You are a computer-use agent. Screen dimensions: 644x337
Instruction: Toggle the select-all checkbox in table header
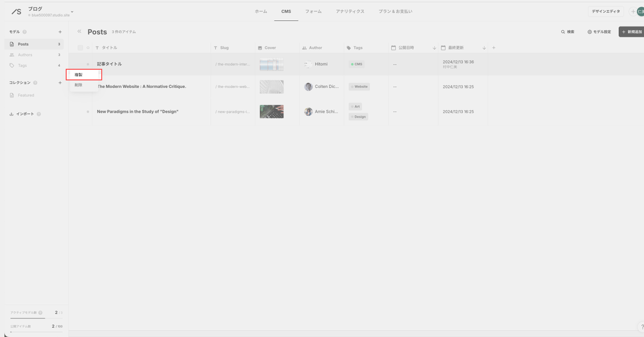point(80,48)
